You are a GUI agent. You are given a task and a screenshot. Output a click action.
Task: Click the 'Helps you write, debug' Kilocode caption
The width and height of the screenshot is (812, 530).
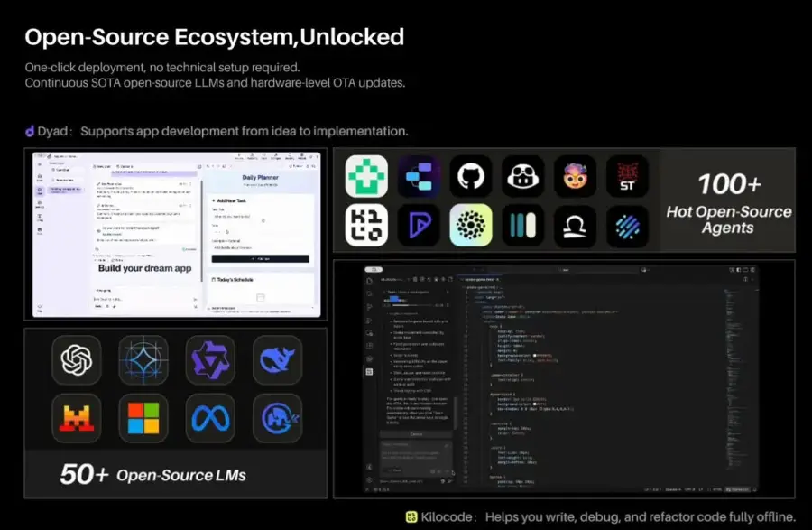[x=640, y=517]
